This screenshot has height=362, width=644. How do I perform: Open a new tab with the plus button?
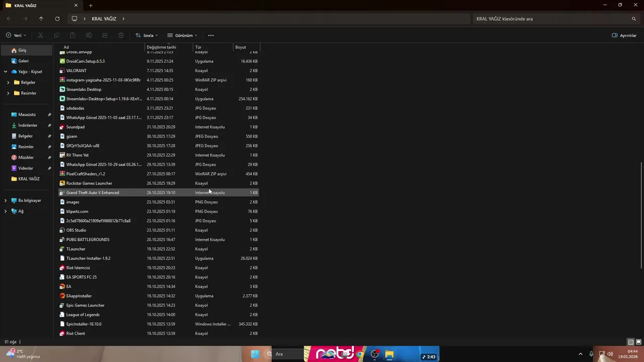[x=91, y=6]
